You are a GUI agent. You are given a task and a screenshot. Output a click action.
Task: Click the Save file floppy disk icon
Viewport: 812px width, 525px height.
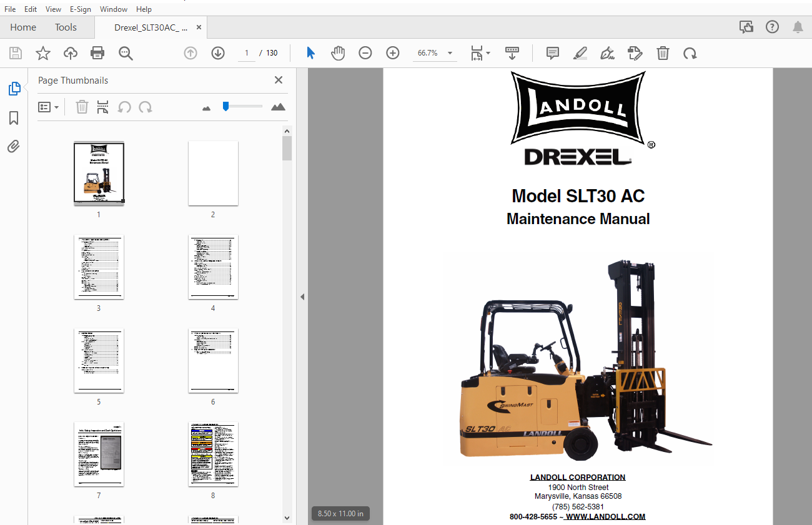pos(16,53)
